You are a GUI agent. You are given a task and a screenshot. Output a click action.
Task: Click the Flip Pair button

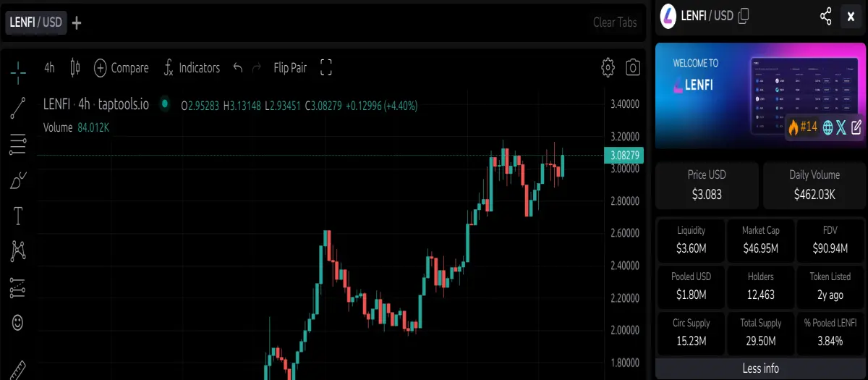pyautogui.click(x=290, y=68)
